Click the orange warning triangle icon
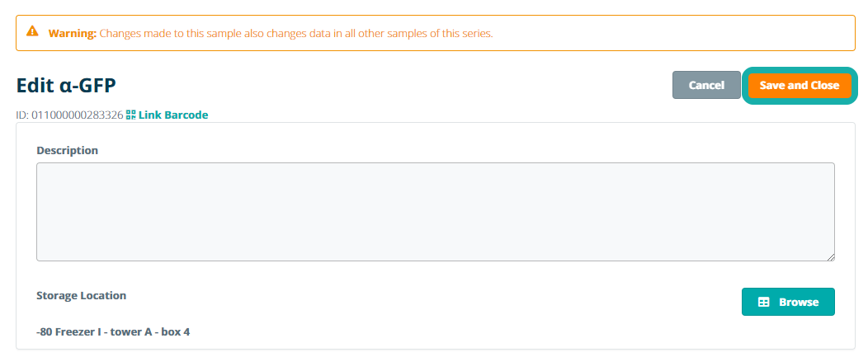 pyautogui.click(x=32, y=32)
